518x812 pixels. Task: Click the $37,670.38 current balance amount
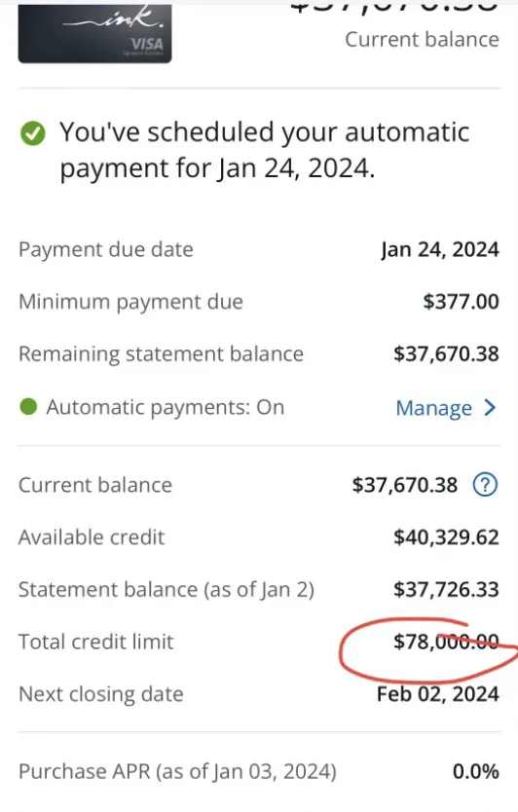click(404, 485)
